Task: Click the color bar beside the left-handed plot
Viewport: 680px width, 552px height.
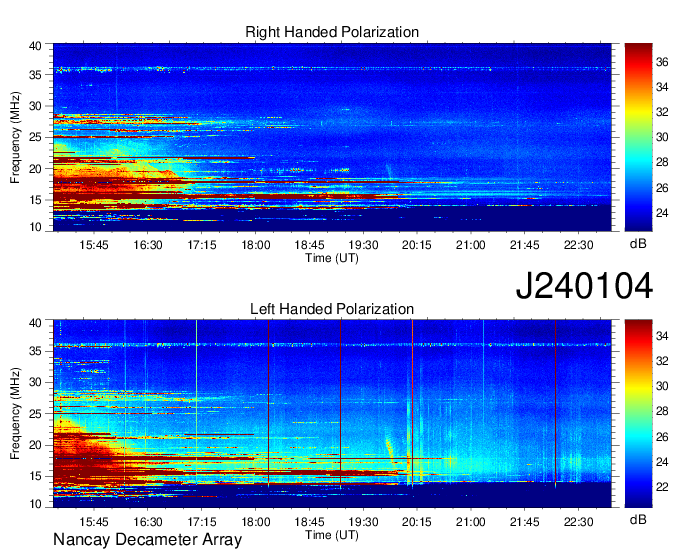Action: (x=638, y=414)
